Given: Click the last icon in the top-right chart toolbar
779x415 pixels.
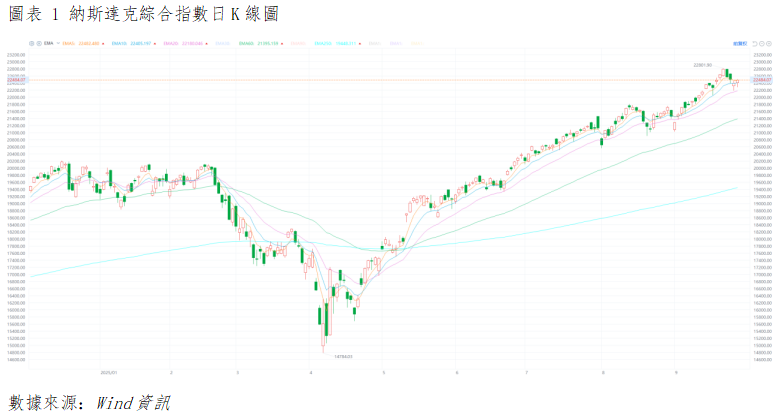Looking at the screenshot, I should tap(769, 44).
